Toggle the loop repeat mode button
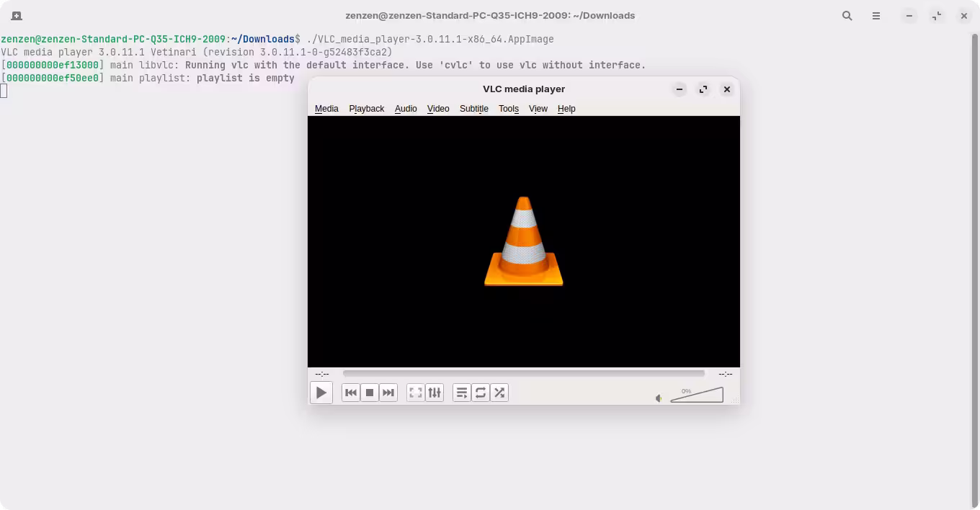This screenshot has width=980, height=510. (x=481, y=393)
